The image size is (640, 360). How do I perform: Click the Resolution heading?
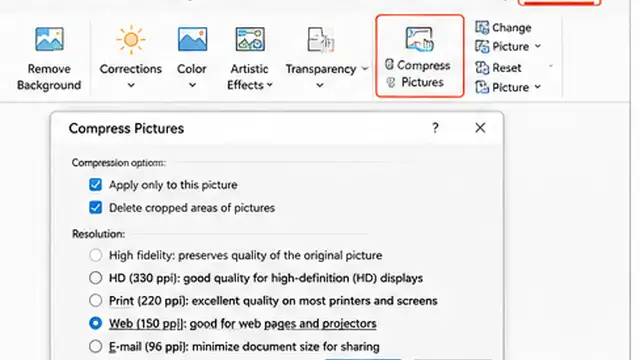pos(98,234)
